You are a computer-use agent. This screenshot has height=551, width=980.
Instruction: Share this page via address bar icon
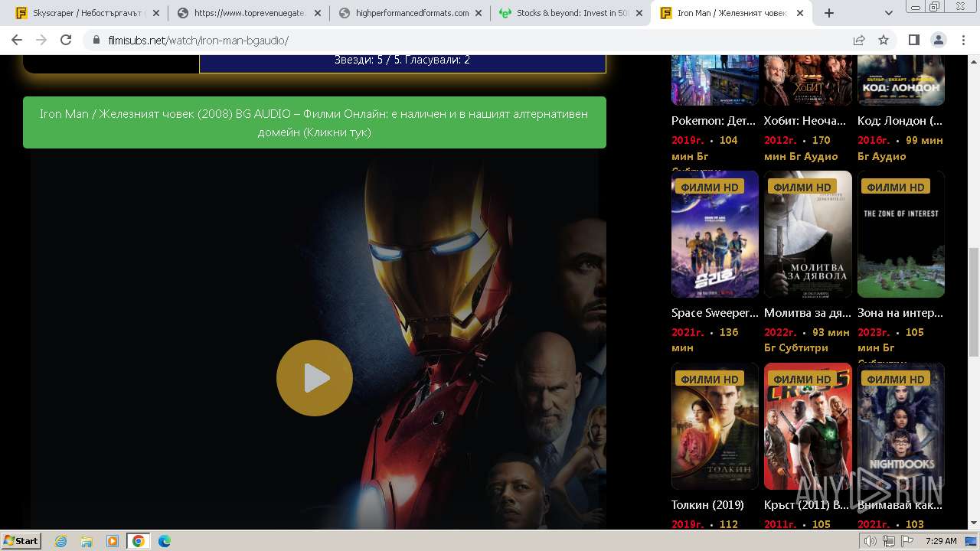859,41
